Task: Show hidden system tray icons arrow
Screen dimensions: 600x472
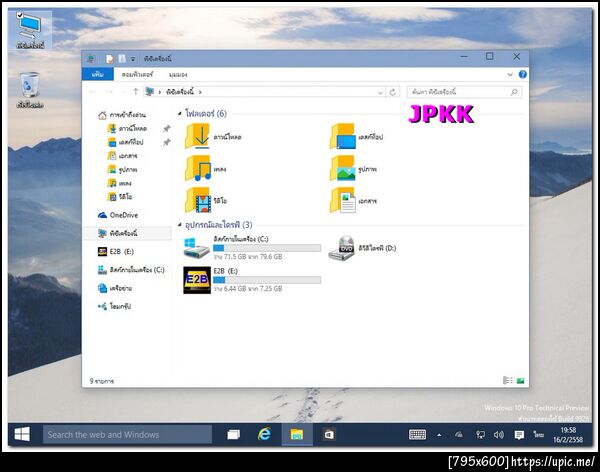Action: [439, 435]
